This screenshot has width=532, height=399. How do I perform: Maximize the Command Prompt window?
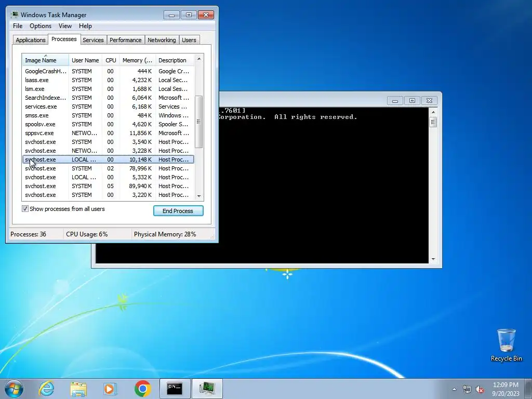[412, 101]
